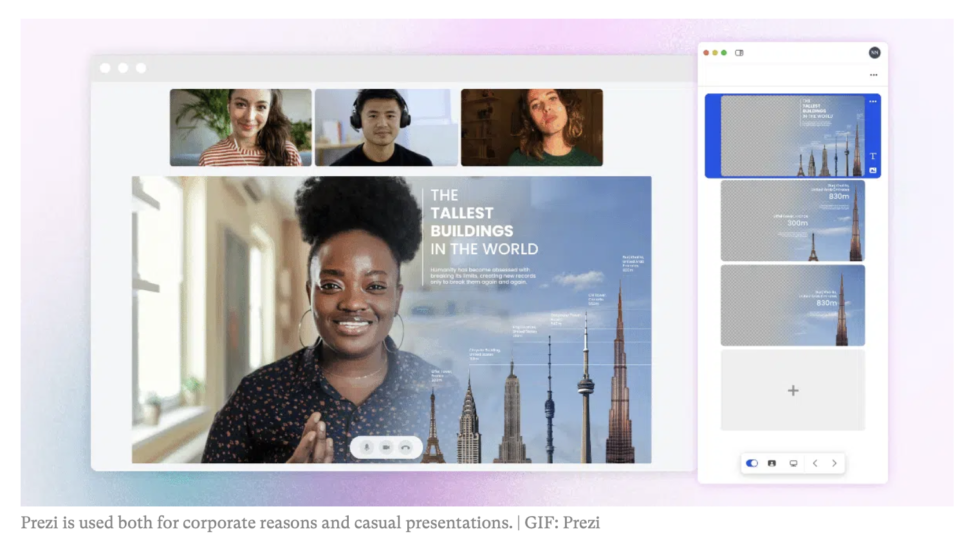Toggle the sidebar panel layout icon
980x547 pixels.
[739, 52]
